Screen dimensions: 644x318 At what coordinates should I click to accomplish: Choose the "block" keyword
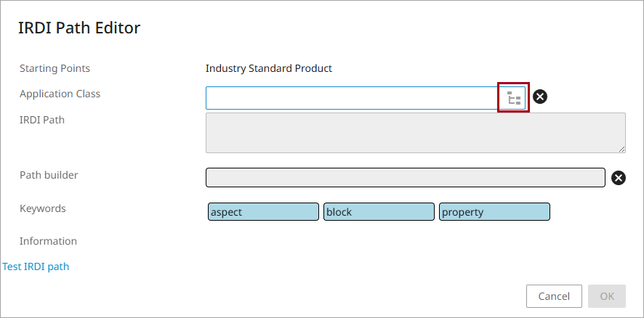coord(379,212)
